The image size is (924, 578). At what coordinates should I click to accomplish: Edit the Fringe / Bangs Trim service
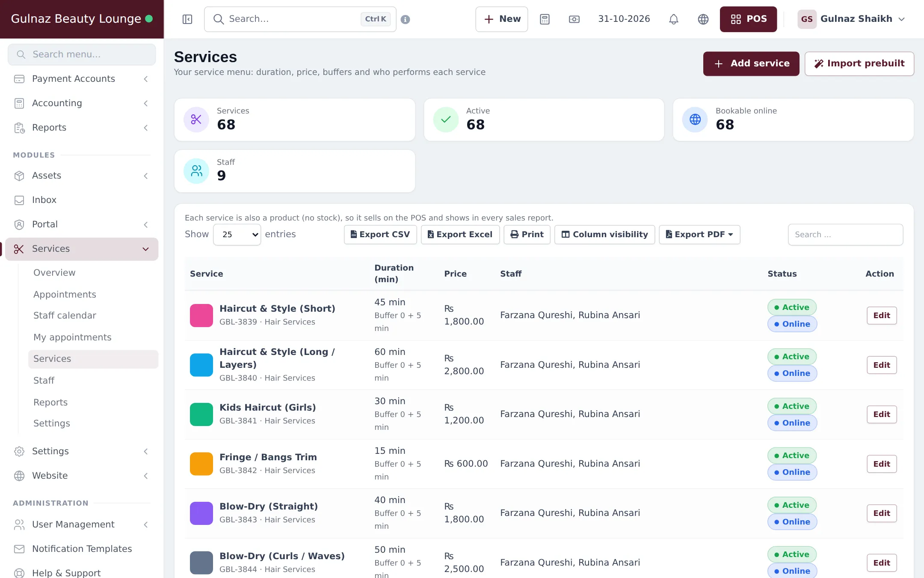click(882, 464)
